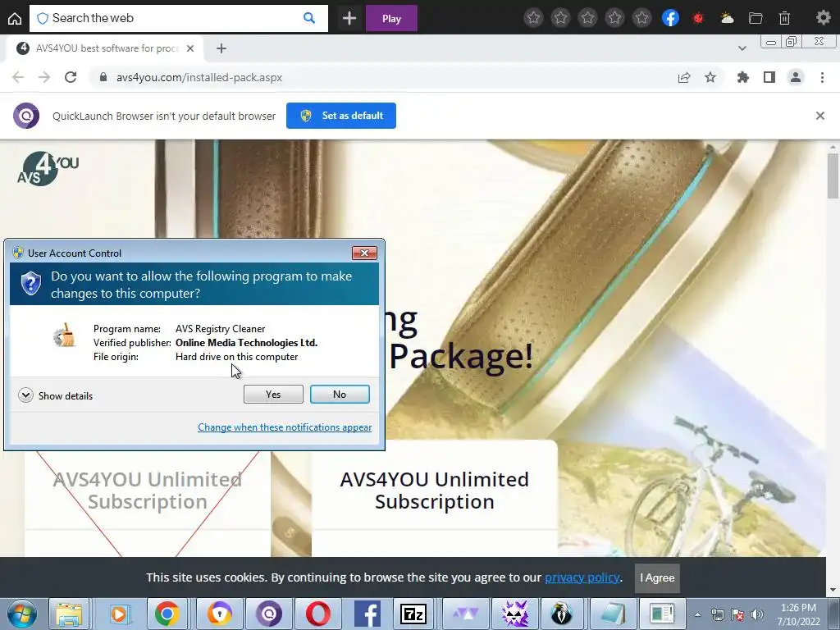Screen dimensions: 840x630
Task: Open the weather icon in the top bar
Action: click(727, 18)
